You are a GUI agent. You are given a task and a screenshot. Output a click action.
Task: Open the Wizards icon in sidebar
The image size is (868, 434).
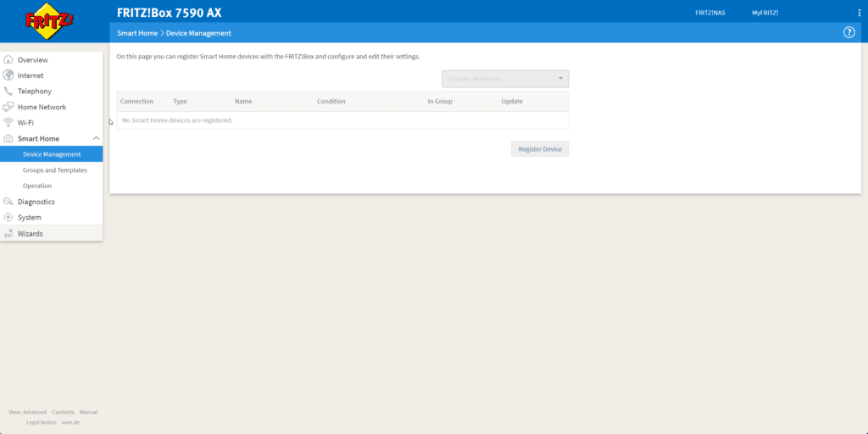coord(8,233)
